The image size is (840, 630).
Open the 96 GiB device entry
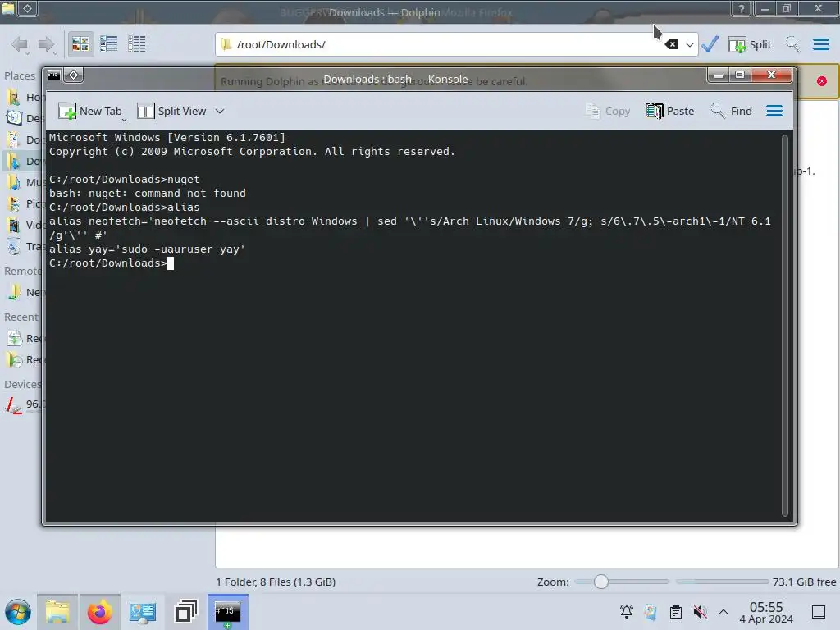coord(23,404)
